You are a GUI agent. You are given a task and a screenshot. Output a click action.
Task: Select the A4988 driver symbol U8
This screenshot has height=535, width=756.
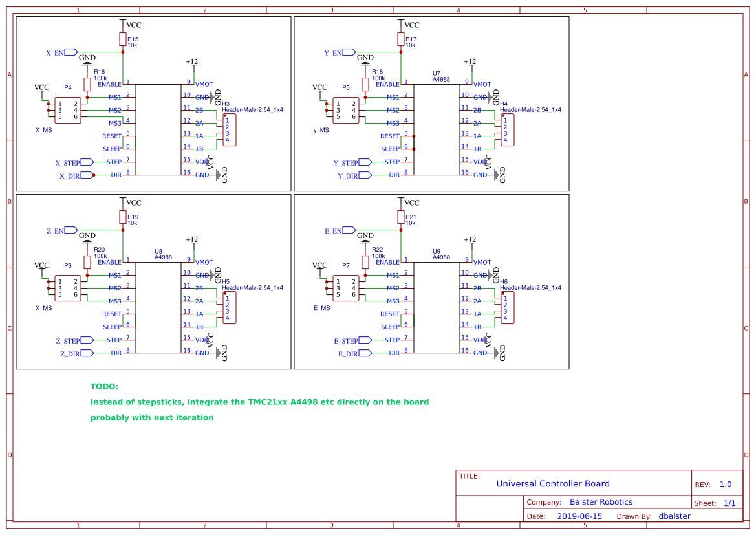[x=160, y=307]
